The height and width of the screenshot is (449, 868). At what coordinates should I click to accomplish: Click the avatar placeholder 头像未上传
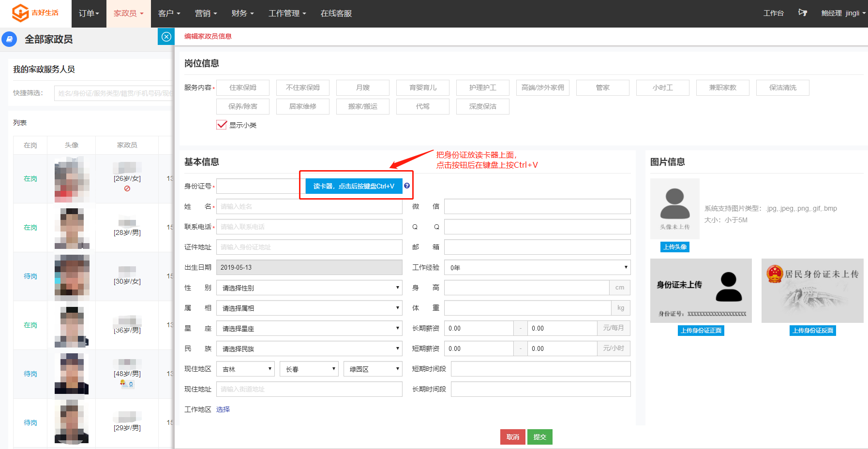(x=675, y=209)
